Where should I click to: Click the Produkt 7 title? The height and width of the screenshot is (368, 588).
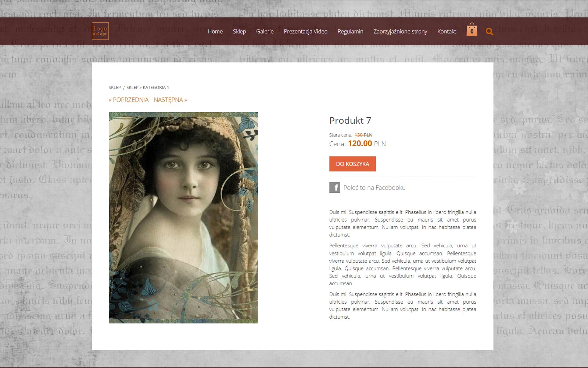[350, 120]
